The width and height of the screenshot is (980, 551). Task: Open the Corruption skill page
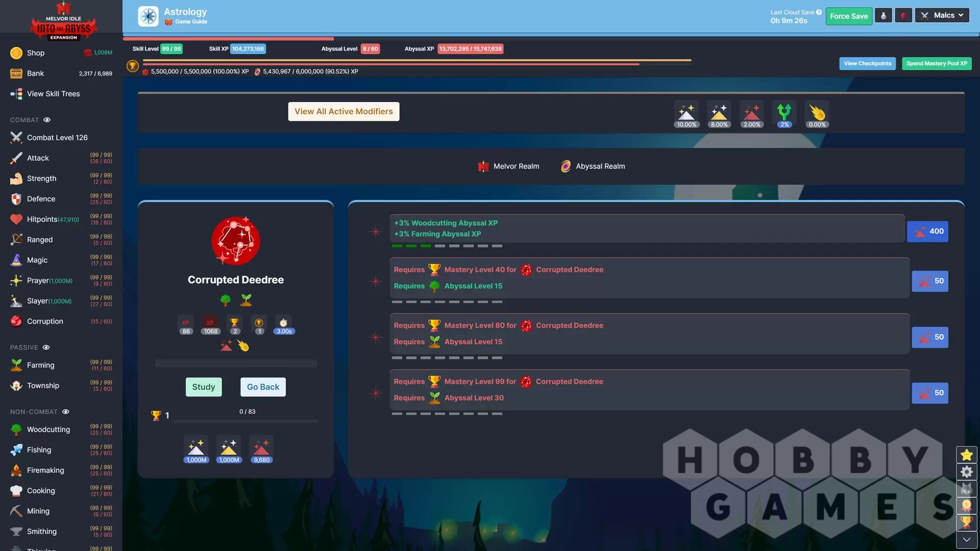61,321
